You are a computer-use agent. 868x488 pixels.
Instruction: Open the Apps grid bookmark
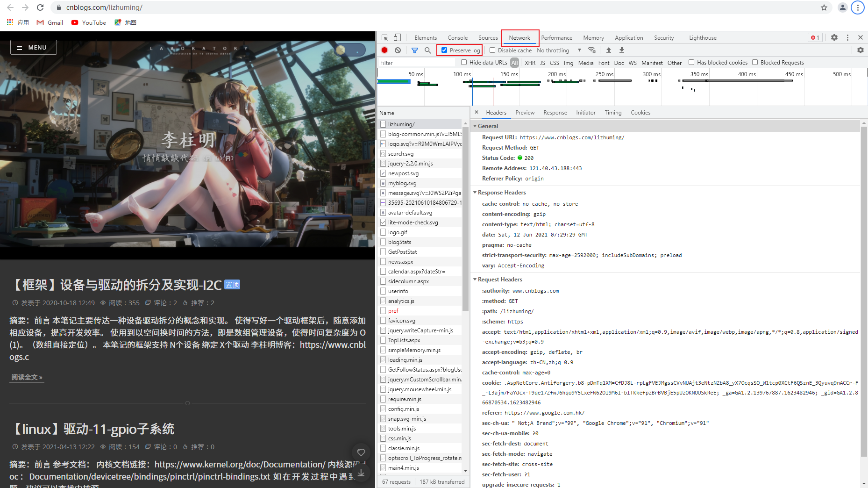click(18, 22)
